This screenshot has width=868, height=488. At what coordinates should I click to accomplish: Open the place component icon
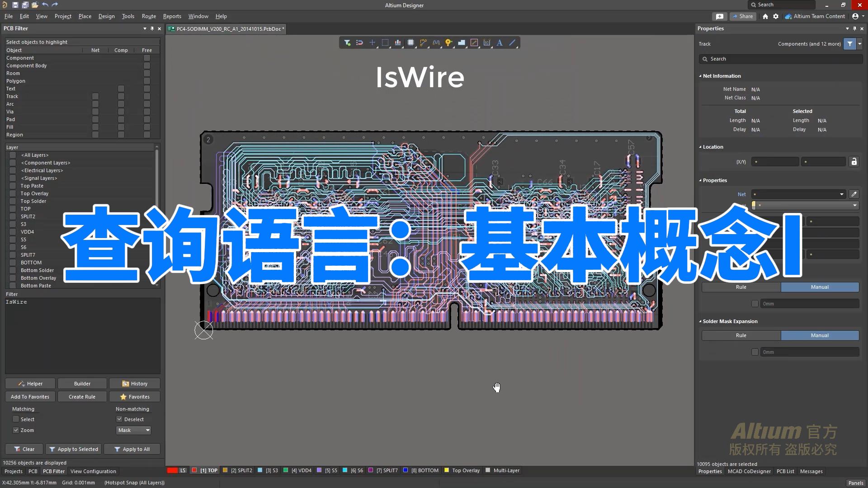pos(410,42)
